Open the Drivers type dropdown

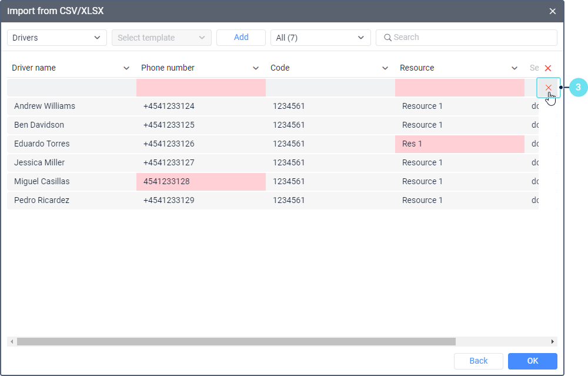[x=56, y=38]
